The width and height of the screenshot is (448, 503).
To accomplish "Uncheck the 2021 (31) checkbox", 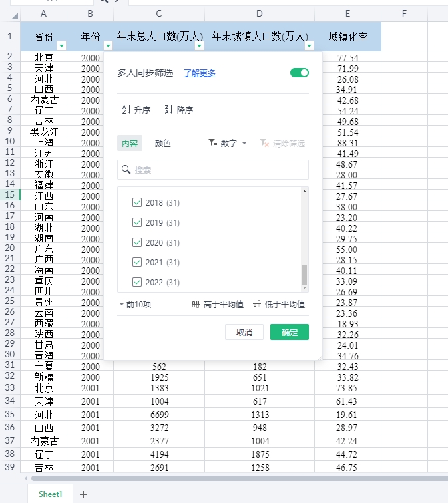I will (x=137, y=262).
